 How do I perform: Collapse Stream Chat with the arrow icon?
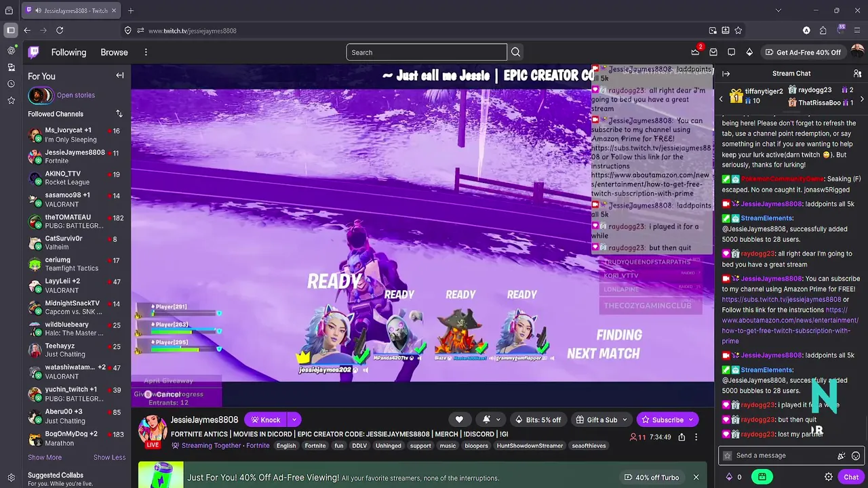726,73
